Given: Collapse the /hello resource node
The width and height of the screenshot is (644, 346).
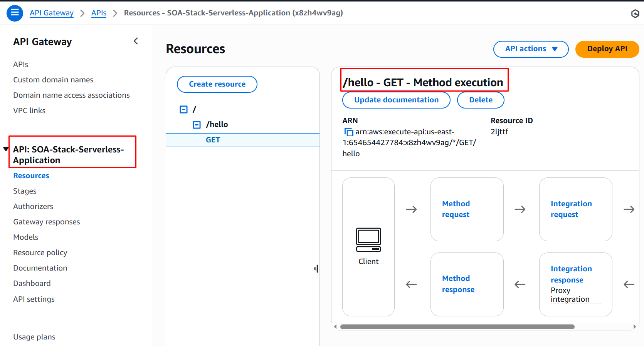Looking at the screenshot, I should 197,125.
